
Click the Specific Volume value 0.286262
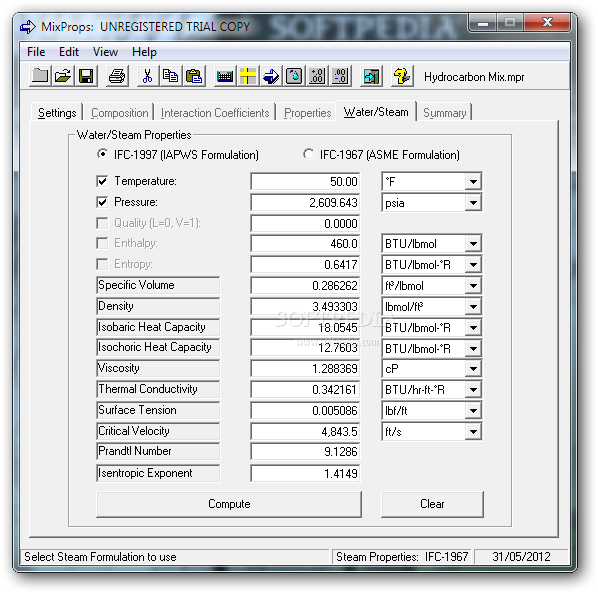click(x=305, y=285)
